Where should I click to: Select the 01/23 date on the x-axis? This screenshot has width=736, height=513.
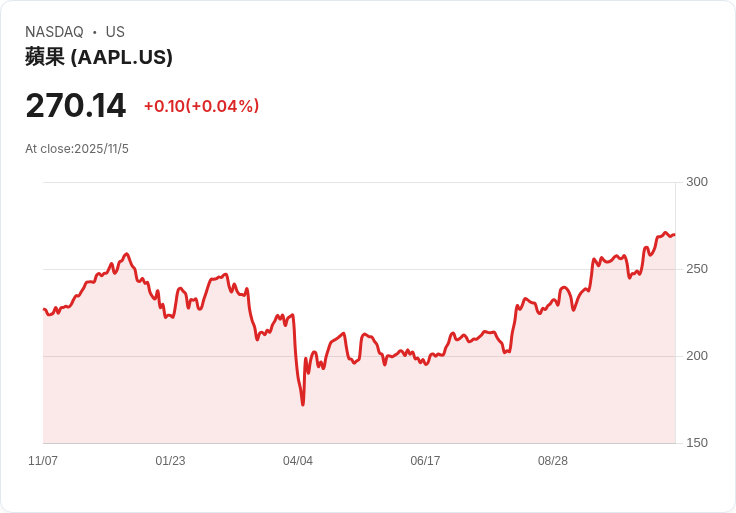[170, 461]
